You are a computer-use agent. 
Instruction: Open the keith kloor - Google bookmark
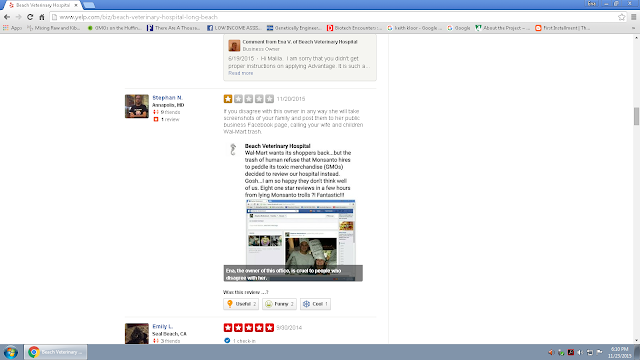coord(414,28)
